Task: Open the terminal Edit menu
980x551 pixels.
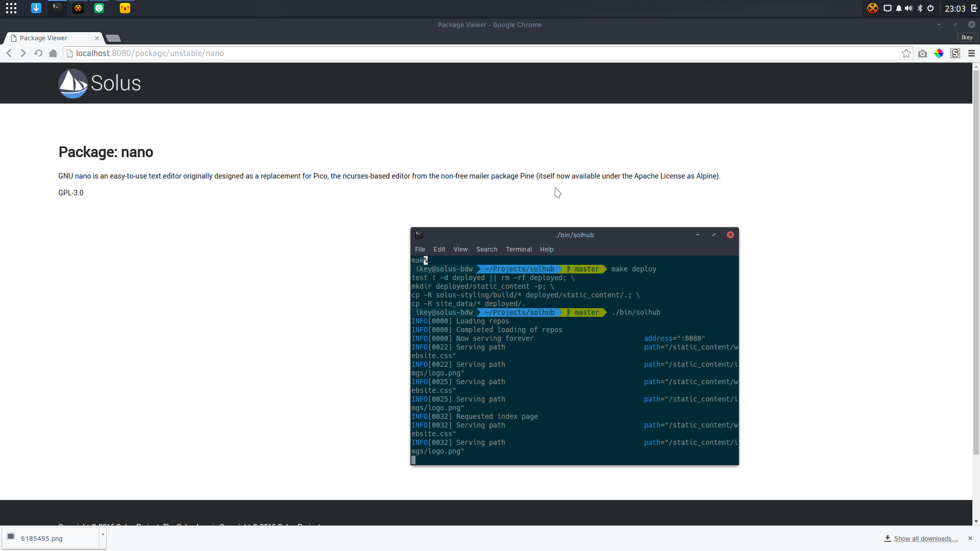Action: click(439, 249)
